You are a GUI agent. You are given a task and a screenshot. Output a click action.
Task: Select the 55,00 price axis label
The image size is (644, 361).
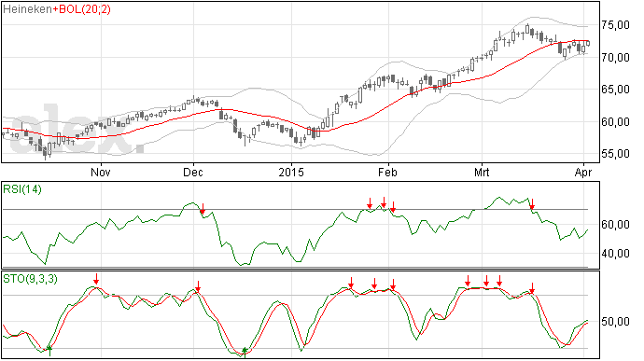[x=615, y=154]
